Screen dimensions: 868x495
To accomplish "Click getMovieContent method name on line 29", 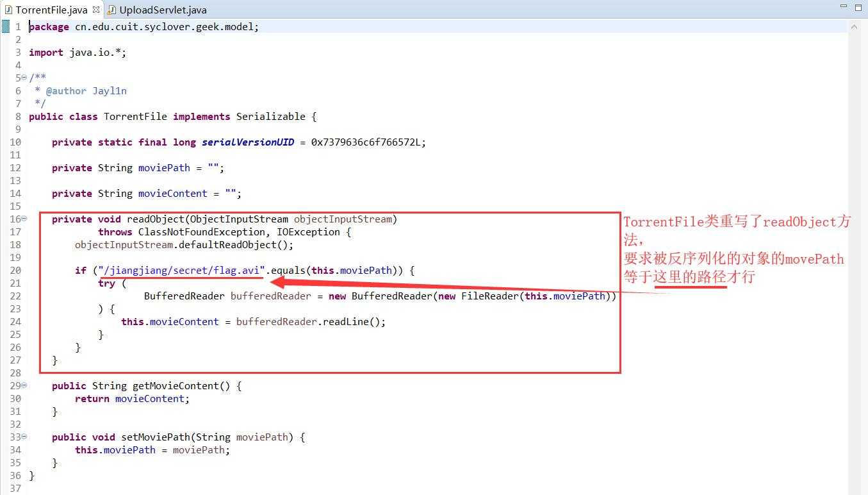I will [x=176, y=385].
